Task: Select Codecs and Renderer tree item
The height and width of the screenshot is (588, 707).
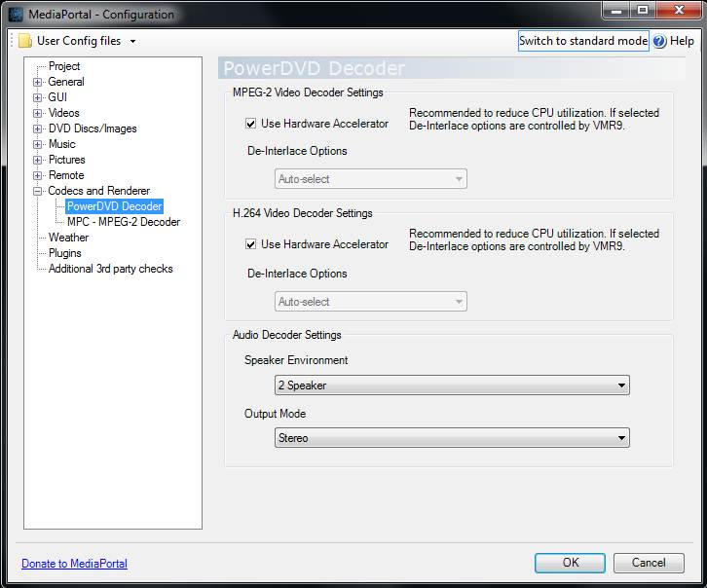Action: click(98, 191)
